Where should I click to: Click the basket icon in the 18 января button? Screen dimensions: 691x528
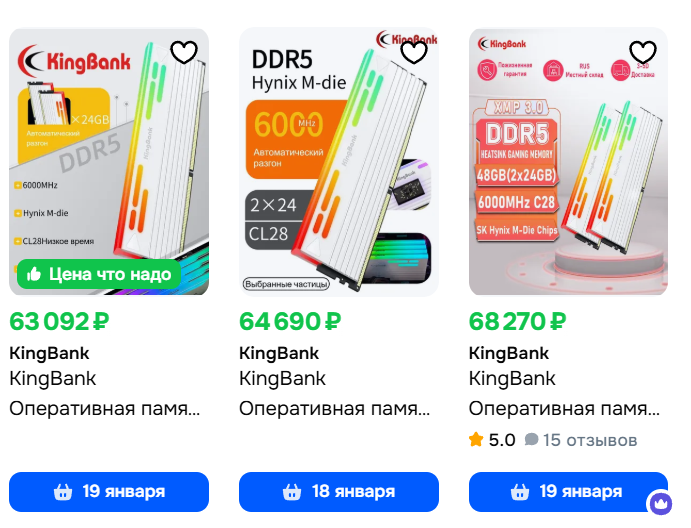(292, 492)
